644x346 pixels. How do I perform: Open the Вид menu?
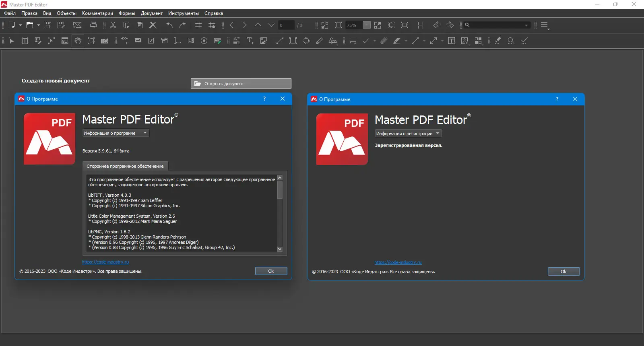coord(47,13)
